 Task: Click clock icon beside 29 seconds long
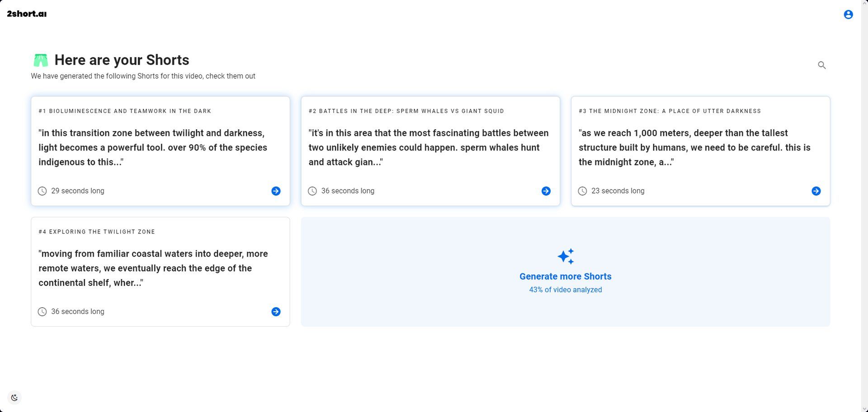pos(42,191)
